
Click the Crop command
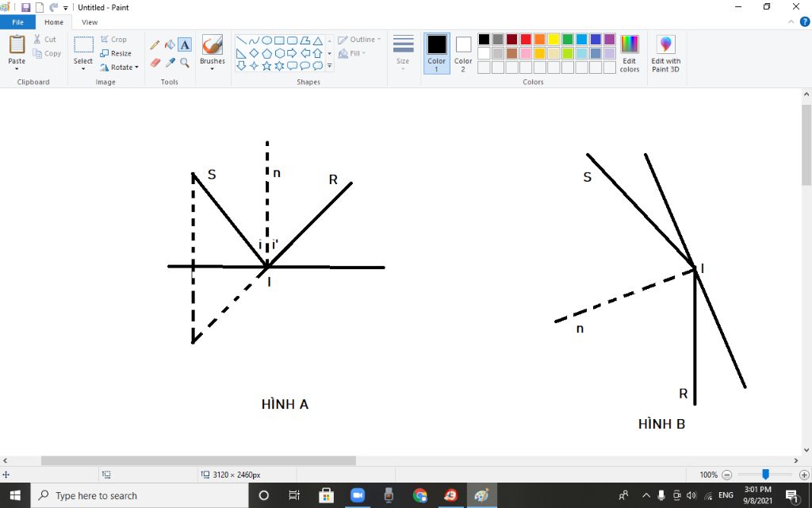pos(113,40)
